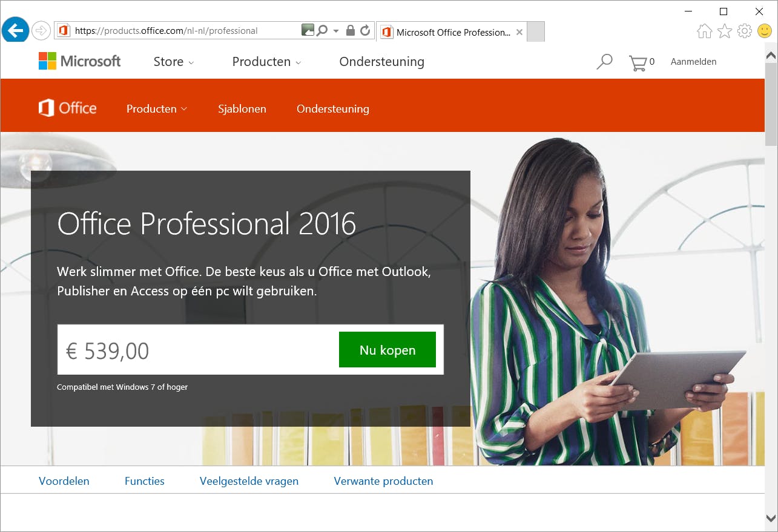Click the browser forward arrow button
This screenshot has width=778, height=532.
tap(41, 30)
